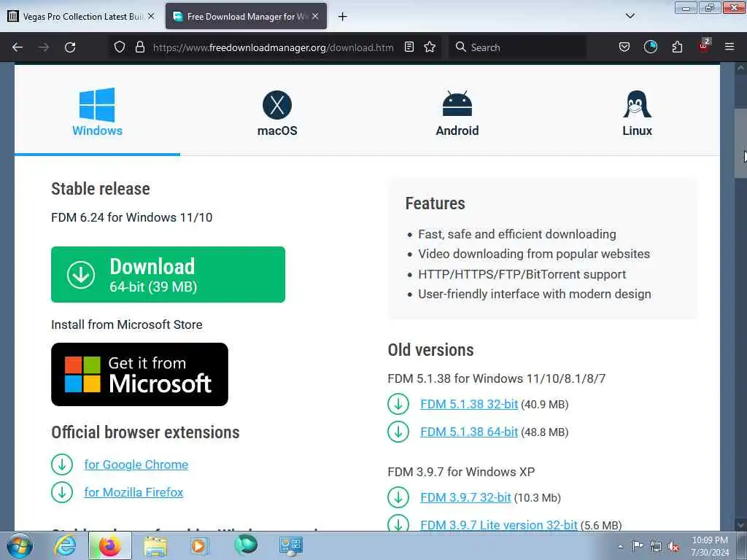
Task: Click 'FDM 6.24 for Windows 11/10' text
Action: pos(132,217)
